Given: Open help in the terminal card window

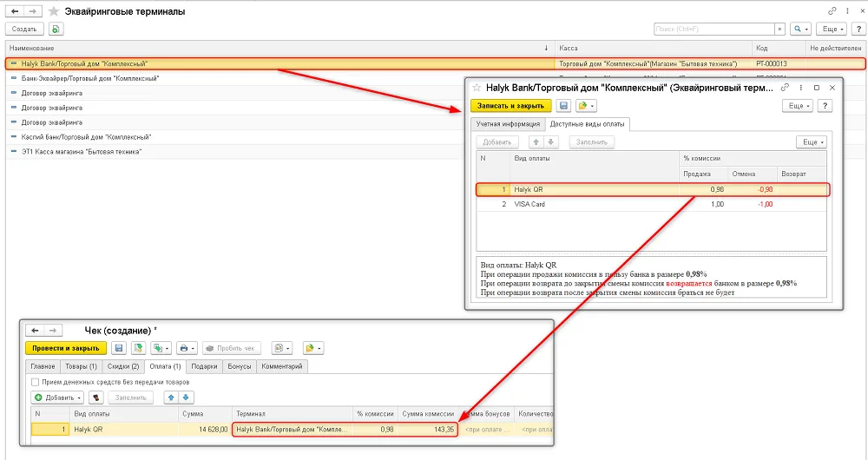Looking at the screenshot, I should (825, 106).
